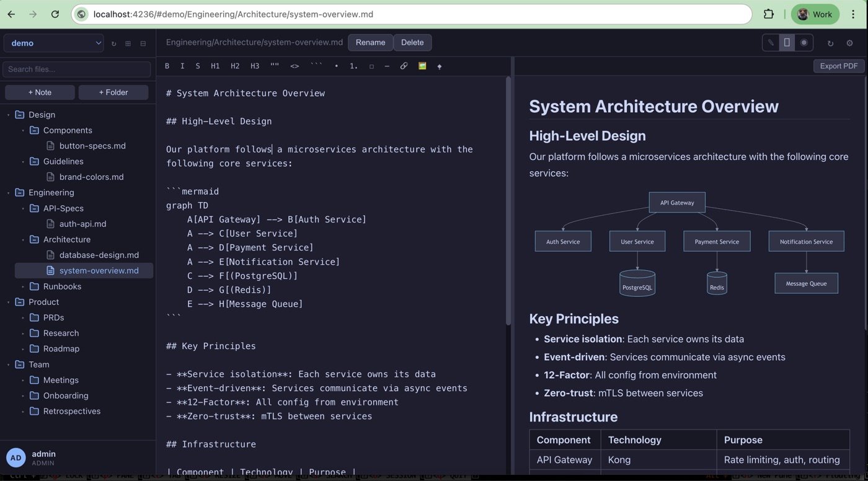868x481 pixels.
Task: Apply strikethrough with the S button
Action: click(x=198, y=66)
